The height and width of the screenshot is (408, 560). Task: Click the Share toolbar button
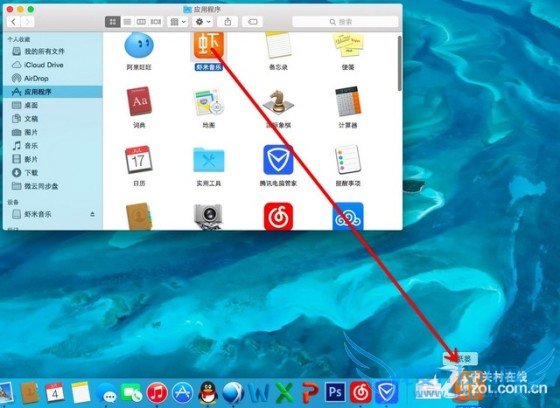pos(228,22)
